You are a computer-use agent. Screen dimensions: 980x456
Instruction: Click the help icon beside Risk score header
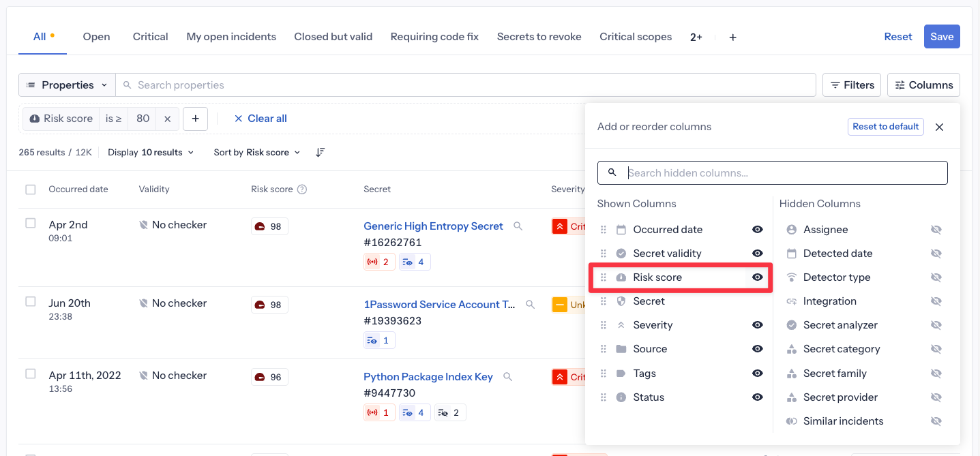[302, 189]
